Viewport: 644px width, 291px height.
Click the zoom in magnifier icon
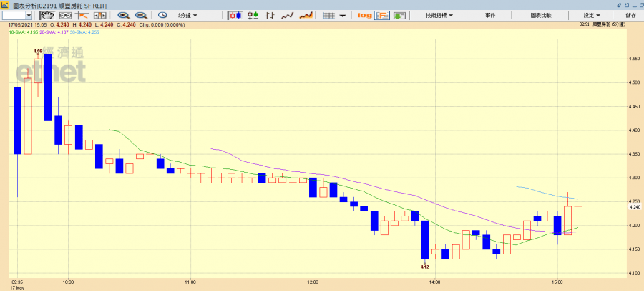[123, 14]
